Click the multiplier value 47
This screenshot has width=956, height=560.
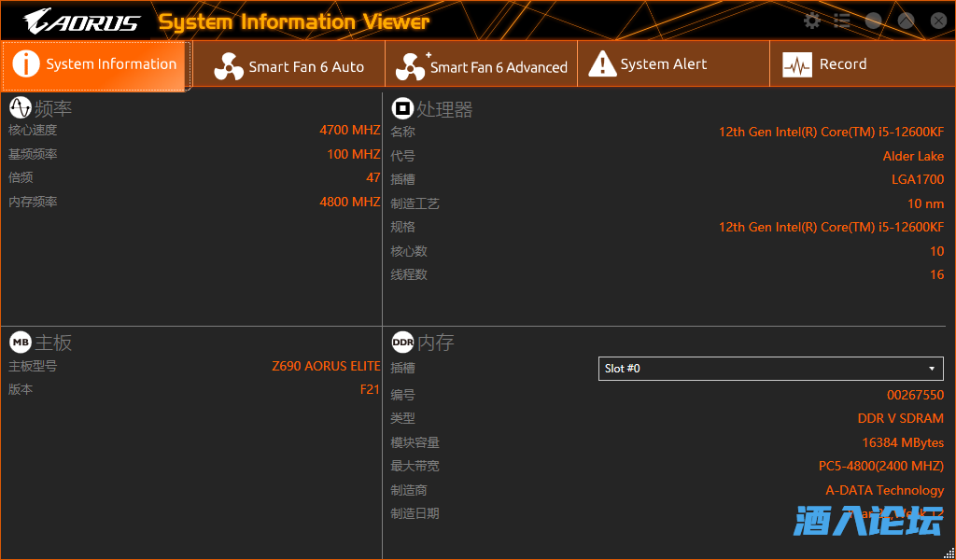pyautogui.click(x=373, y=177)
